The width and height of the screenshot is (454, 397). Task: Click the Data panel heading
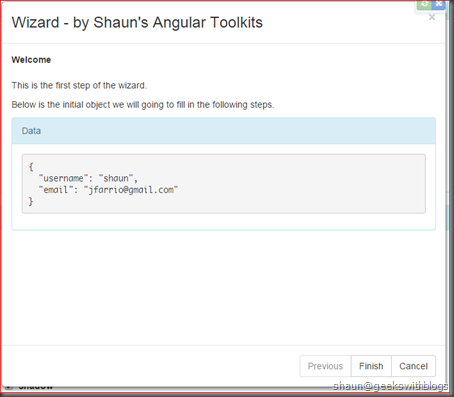tap(224, 131)
